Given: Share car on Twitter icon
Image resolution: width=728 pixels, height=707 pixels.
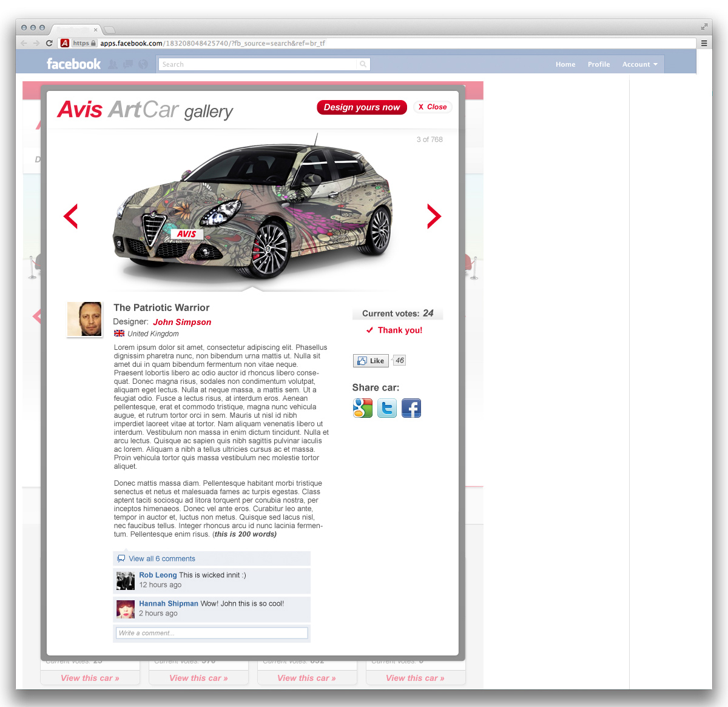Looking at the screenshot, I should tap(387, 408).
